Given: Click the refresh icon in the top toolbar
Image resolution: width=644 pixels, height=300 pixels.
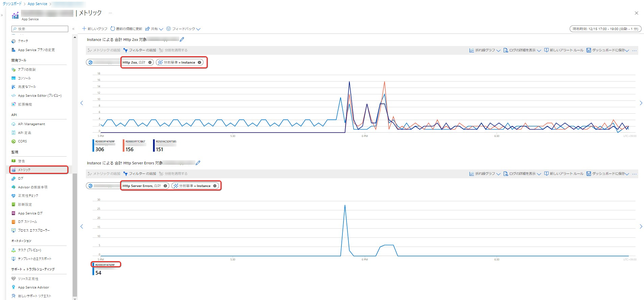Looking at the screenshot, I should coord(113,29).
